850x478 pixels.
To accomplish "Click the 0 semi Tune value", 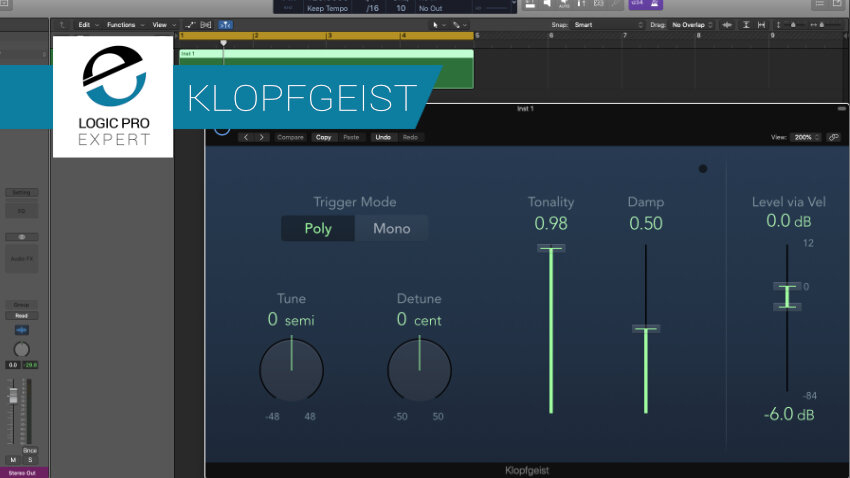I will click(x=291, y=320).
